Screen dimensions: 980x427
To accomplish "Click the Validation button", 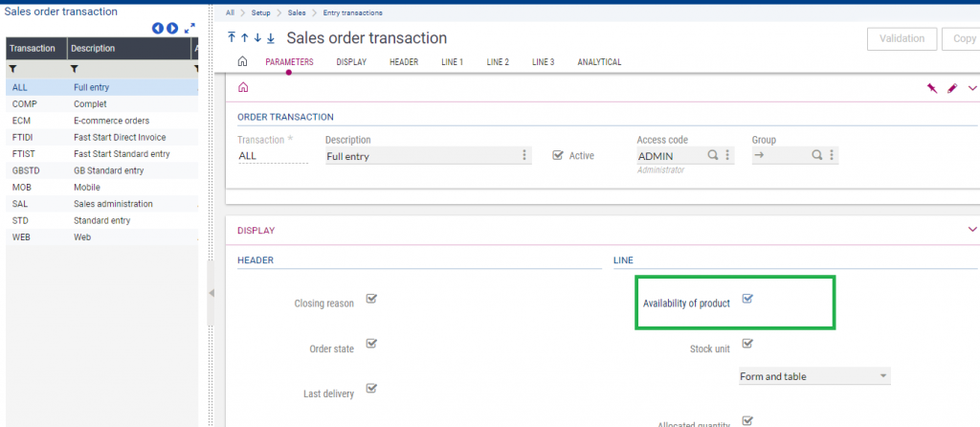I will (x=902, y=38).
